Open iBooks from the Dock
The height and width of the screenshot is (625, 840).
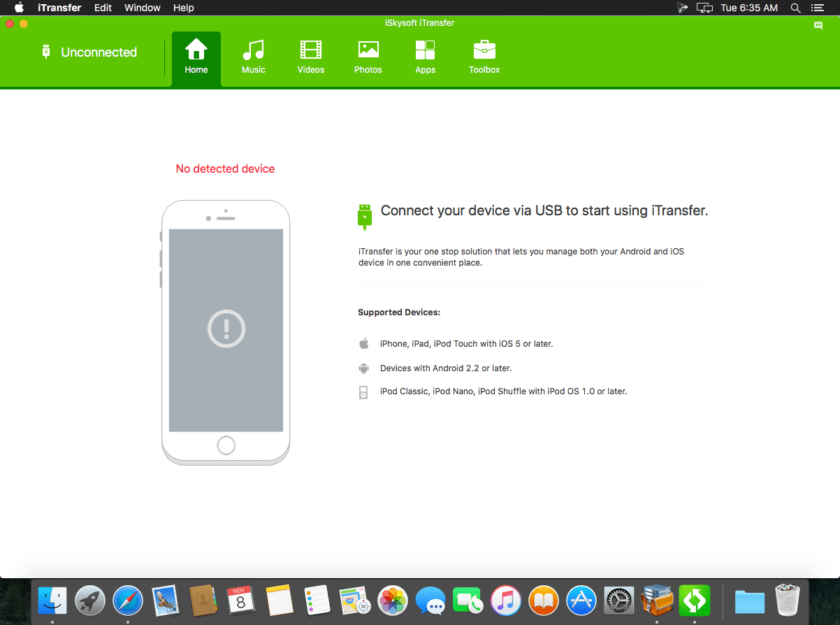coord(543,600)
